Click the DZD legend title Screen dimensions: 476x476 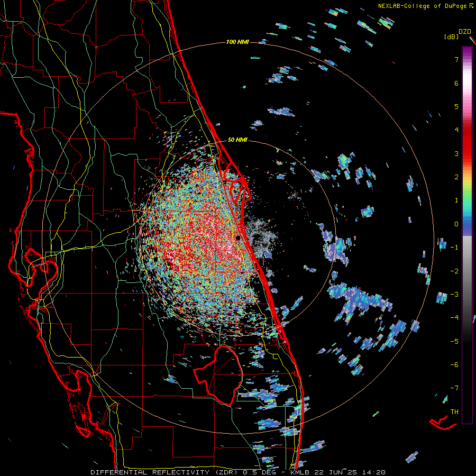pyautogui.click(x=465, y=32)
